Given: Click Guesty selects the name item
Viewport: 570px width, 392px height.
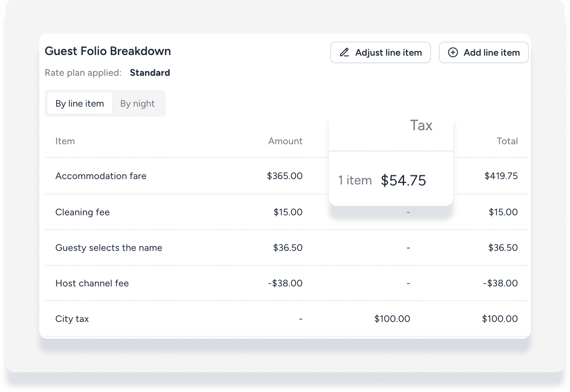Looking at the screenshot, I should click(x=109, y=248).
